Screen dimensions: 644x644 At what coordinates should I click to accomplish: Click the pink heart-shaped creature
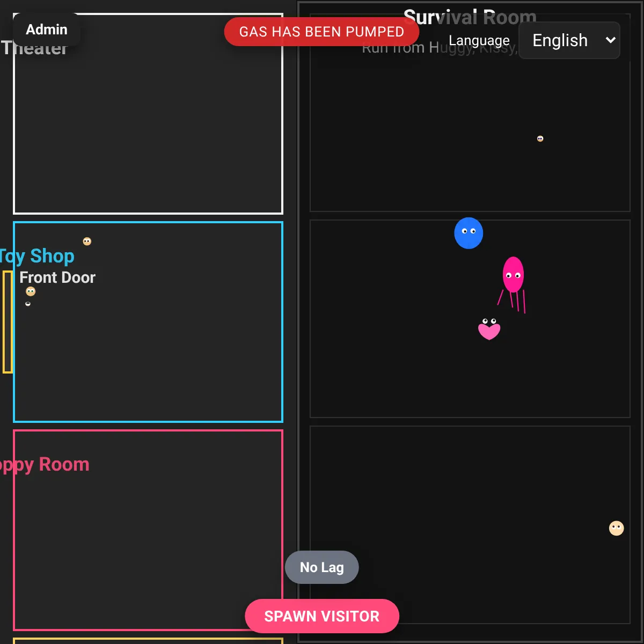489,329
